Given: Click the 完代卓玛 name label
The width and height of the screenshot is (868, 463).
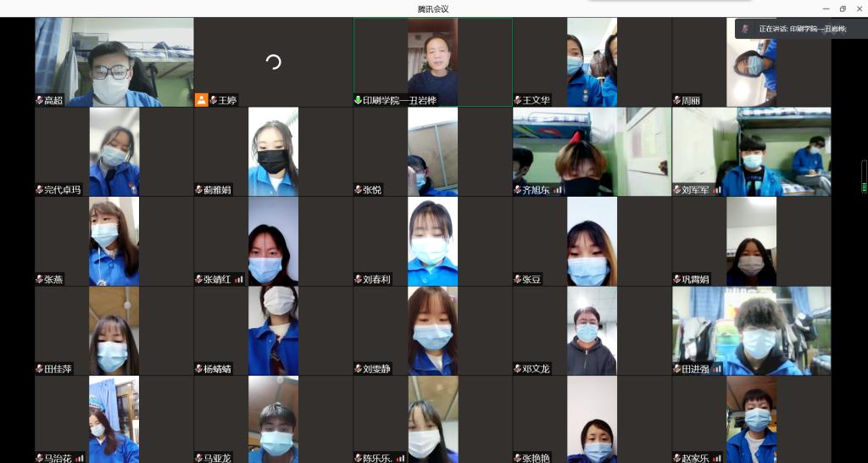Looking at the screenshot, I should 63,190.
